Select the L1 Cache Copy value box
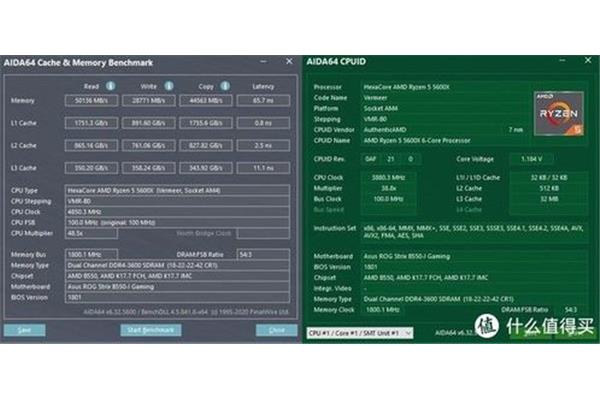Image resolution: width=600 pixels, height=400 pixels. (206, 123)
